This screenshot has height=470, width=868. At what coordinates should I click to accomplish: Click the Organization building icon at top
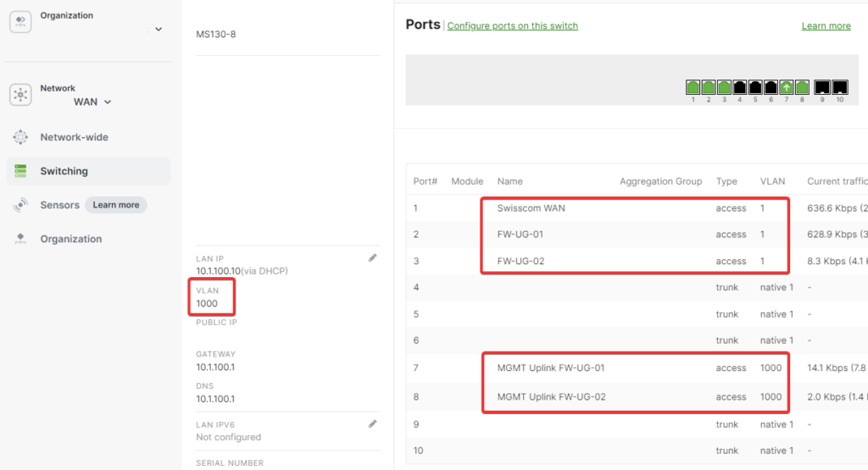click(20, 22)
